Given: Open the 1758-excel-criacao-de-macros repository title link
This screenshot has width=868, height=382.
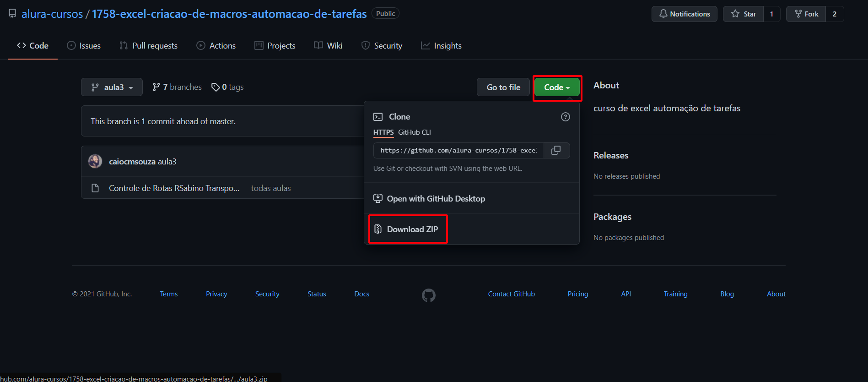Looking at the screenshot, I should coord(229,14).
